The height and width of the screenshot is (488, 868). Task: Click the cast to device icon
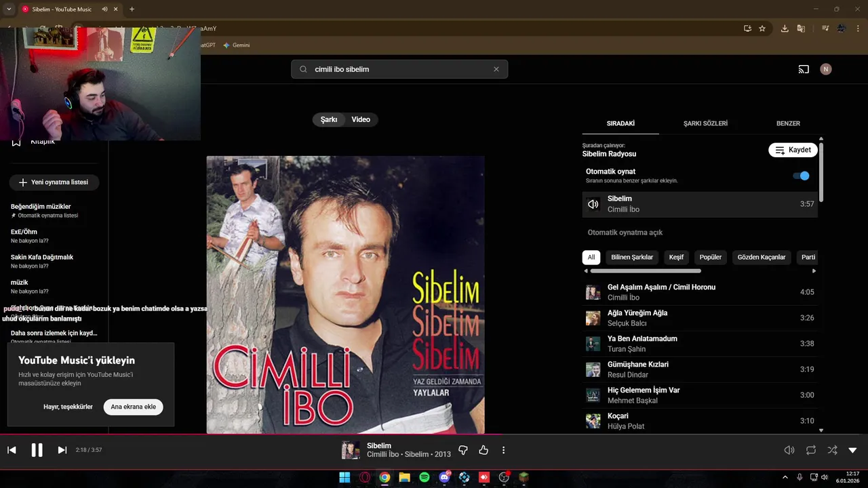(804, 69)
